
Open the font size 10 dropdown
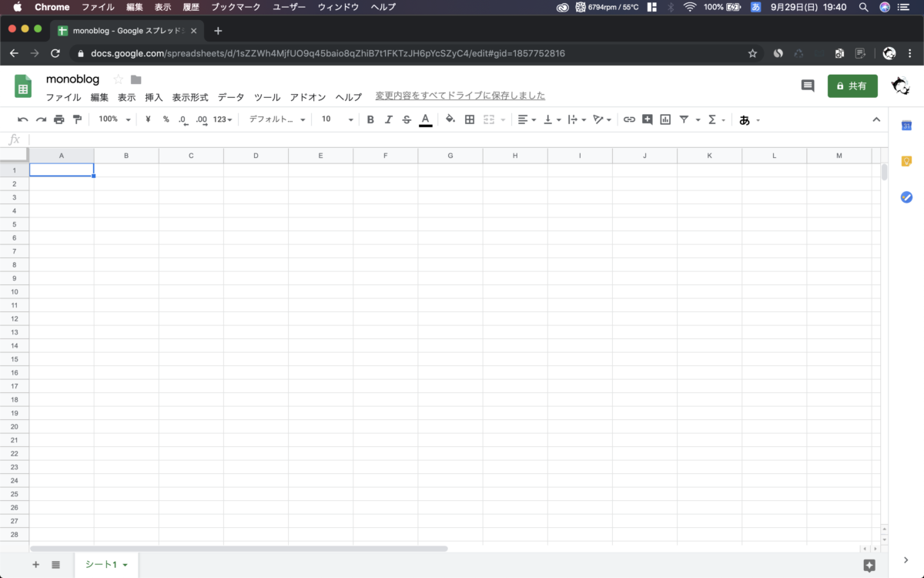tap(337, 119)
